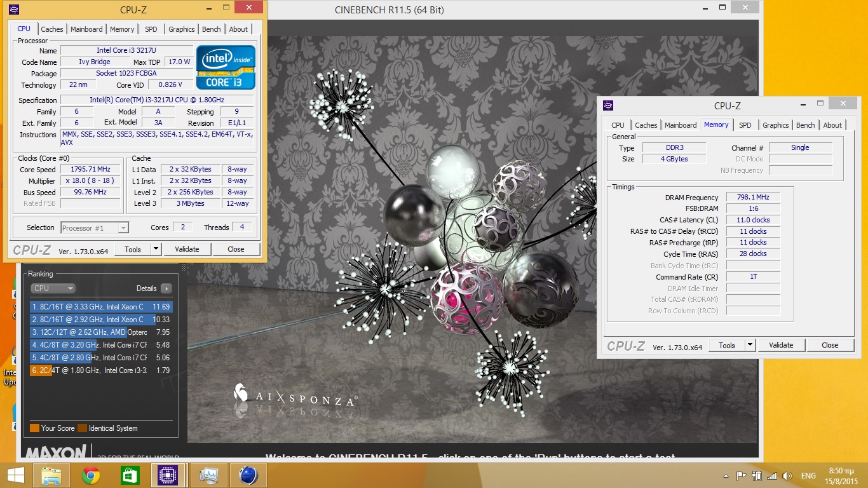Image resolution: width=868 pixels, height=488 pixels.
Task: Open the CPU dropdown in the Ranking panel
Action: (53, 288)
